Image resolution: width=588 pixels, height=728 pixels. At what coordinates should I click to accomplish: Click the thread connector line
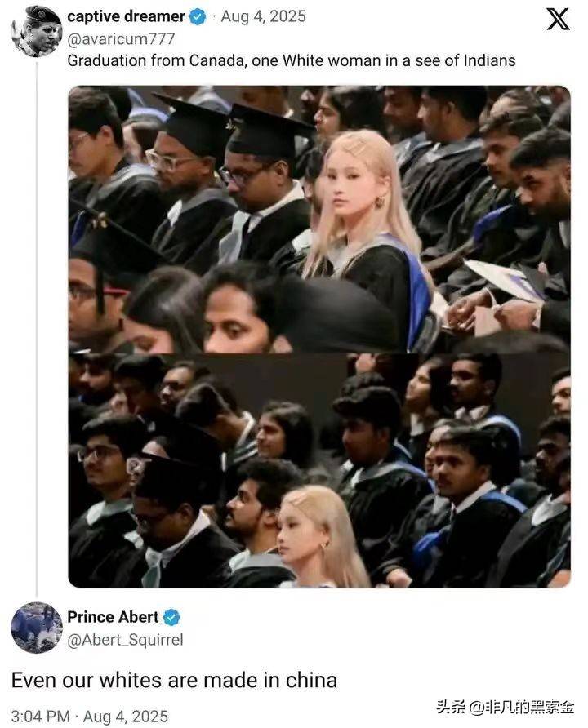pyautogui.click(x=37, y=327)
